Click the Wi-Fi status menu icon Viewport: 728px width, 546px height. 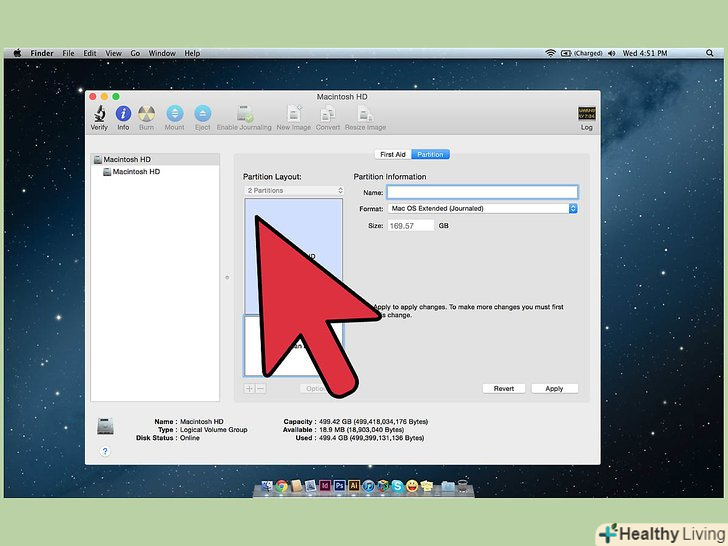(x=550, y=53)
